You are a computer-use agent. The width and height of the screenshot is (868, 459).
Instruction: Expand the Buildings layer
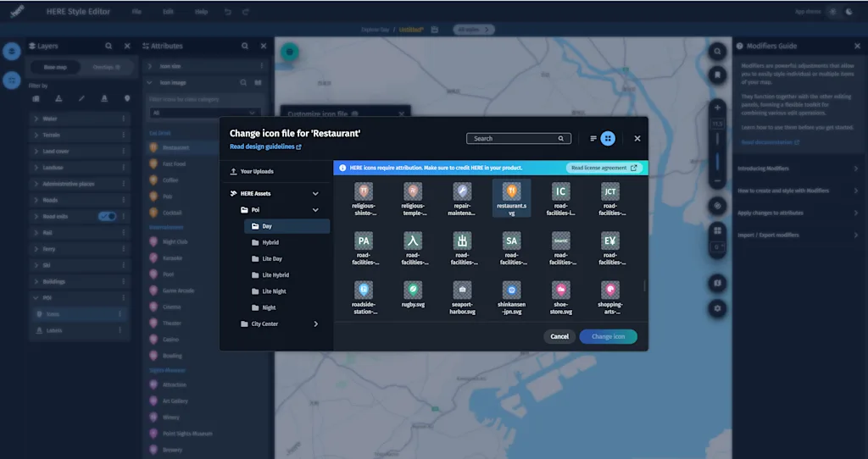(x=36, y=281)
